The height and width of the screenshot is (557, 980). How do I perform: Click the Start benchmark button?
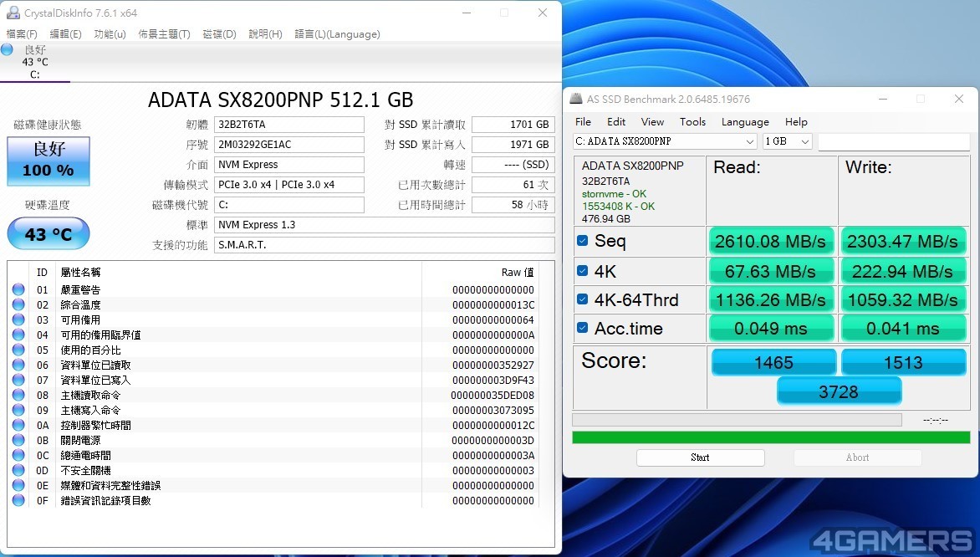click(x=700, y=457)
